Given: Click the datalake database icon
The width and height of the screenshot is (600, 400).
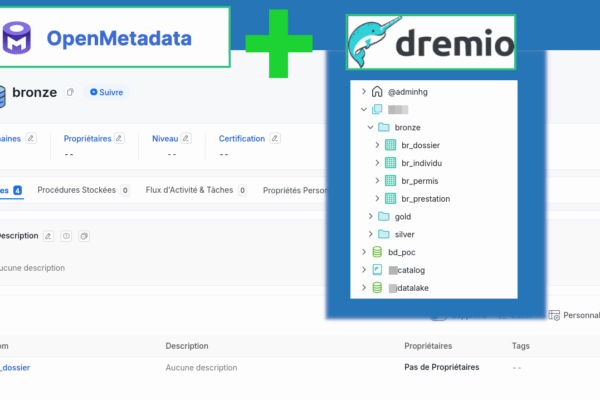Looking at the screenshot, I should (x=377, y=287).
